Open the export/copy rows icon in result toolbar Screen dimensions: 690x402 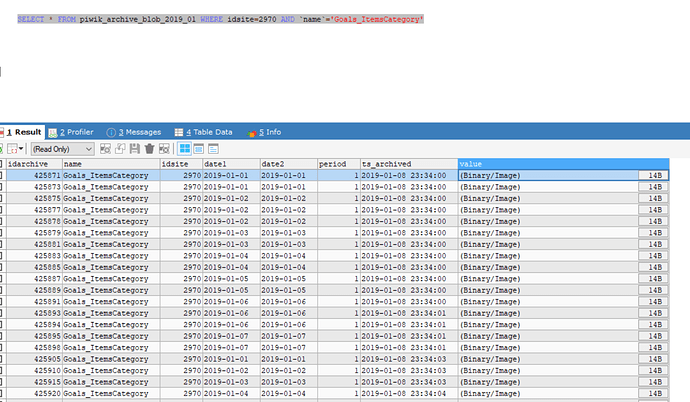pyautogui.click(x=15, y=149)
